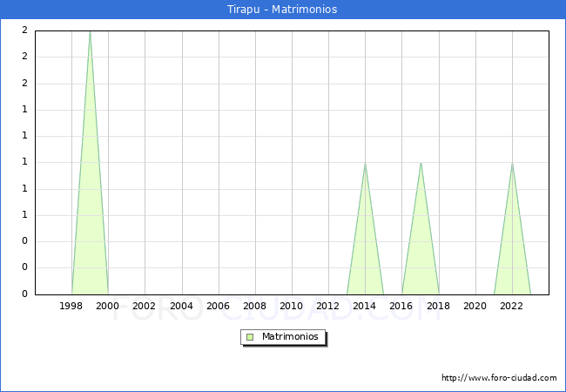Click the 2017 peak in the chart
566x392 pixels.
421,164
